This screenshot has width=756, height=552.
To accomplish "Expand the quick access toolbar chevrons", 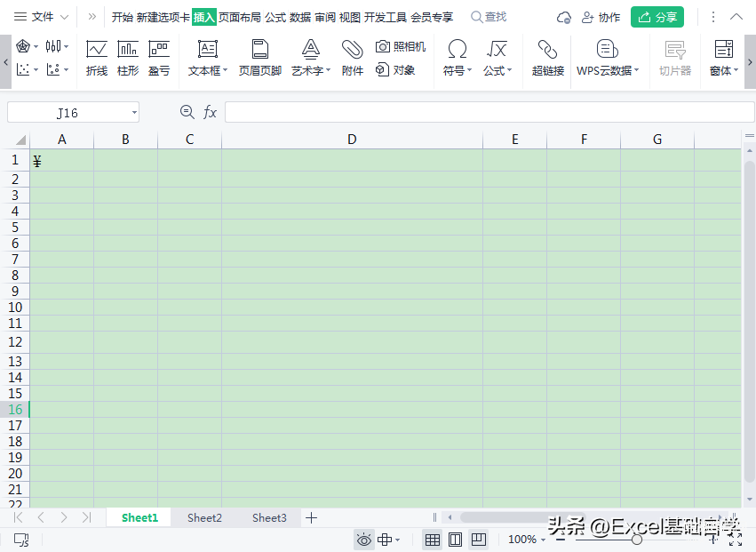I will [x=92, y=17].
